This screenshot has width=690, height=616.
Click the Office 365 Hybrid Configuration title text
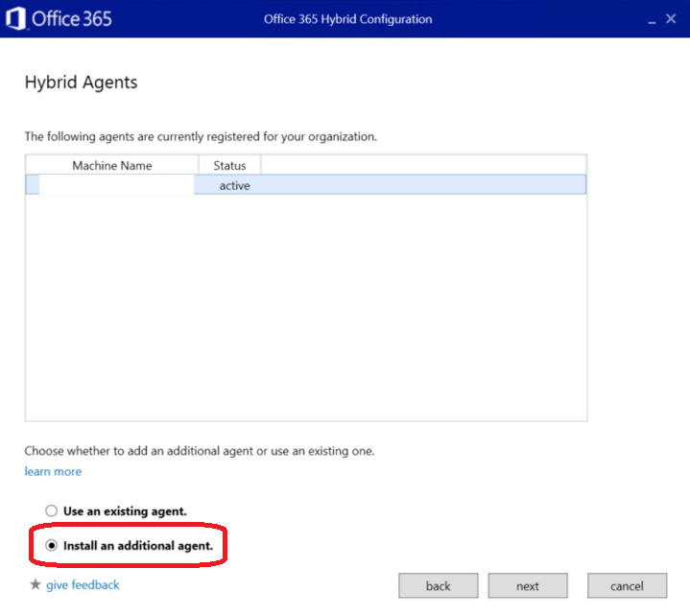(x=347, y=19)
